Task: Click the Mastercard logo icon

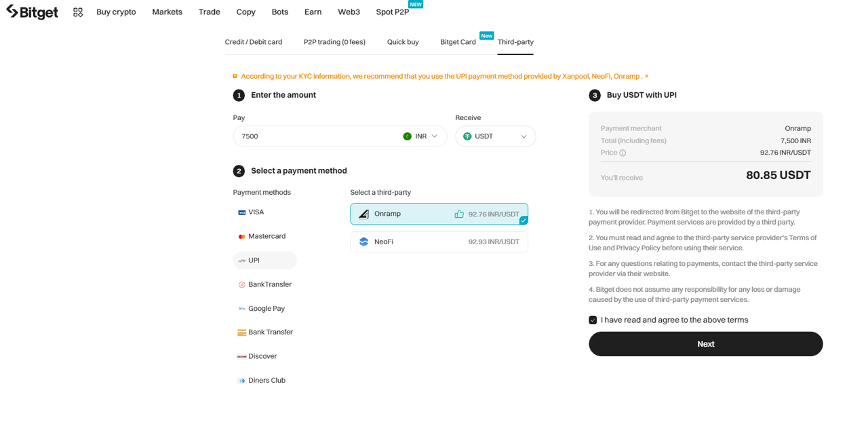Action: pyautogui.click(x=242, y=236)
